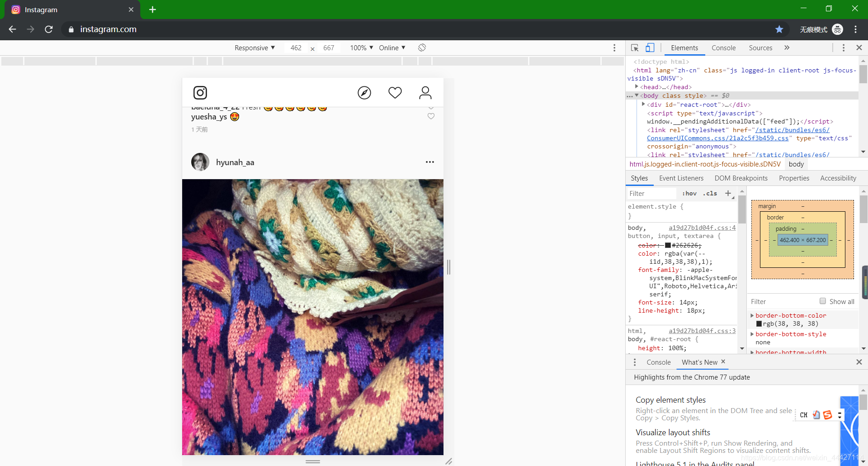Screen dimensions: 868x466
Task: Reload the Instagram page
Action: pyautogui.click(x=49, y=29)
